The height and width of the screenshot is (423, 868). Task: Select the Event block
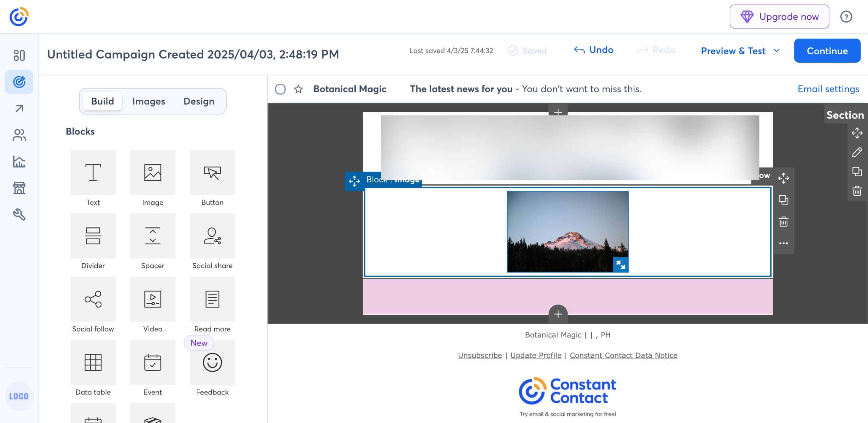tap(153, 368)
